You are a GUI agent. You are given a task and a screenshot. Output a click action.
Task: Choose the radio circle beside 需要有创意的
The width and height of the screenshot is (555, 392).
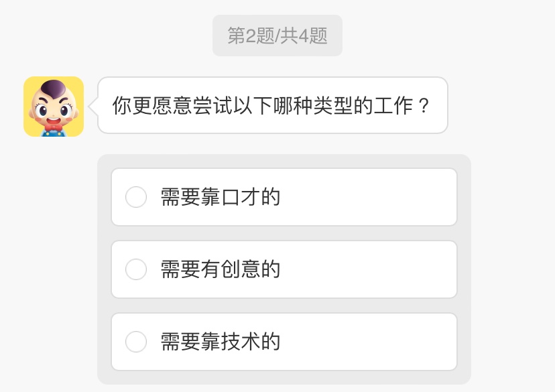[136, 269]
